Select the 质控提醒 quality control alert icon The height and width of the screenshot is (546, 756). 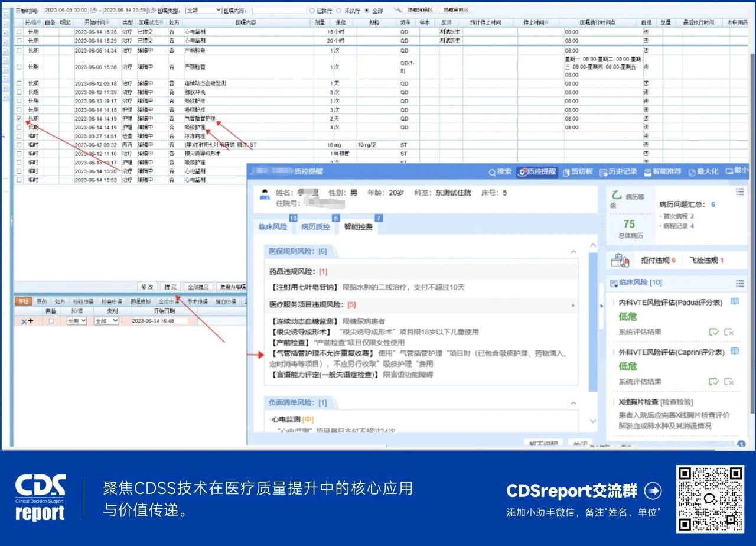tap(522, 172)
